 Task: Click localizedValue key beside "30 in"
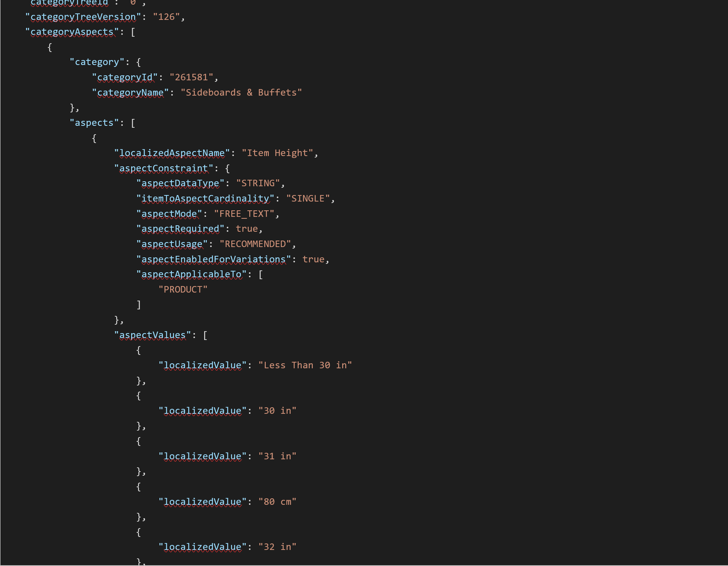click(x=203, y=411)
